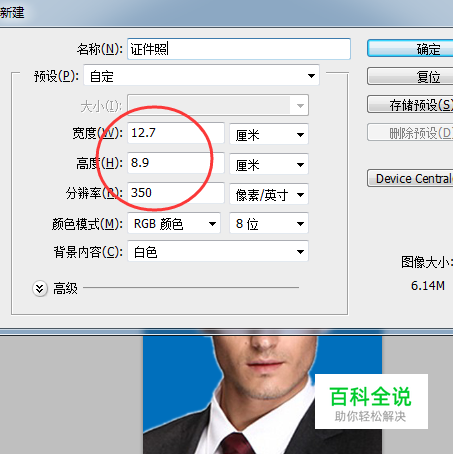Open the width unit dropdown 厘米
The width and height of the screenshot is (453, 454).
[x=269, y=134]
